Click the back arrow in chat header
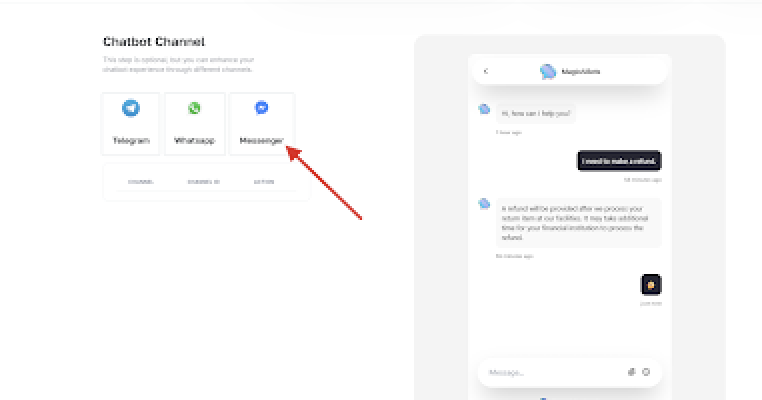This screenshot has width=762, height=400. (x=486, y=71)
